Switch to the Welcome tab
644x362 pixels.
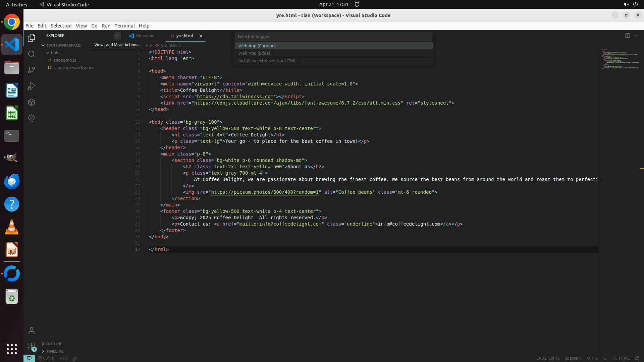point(145,36)
